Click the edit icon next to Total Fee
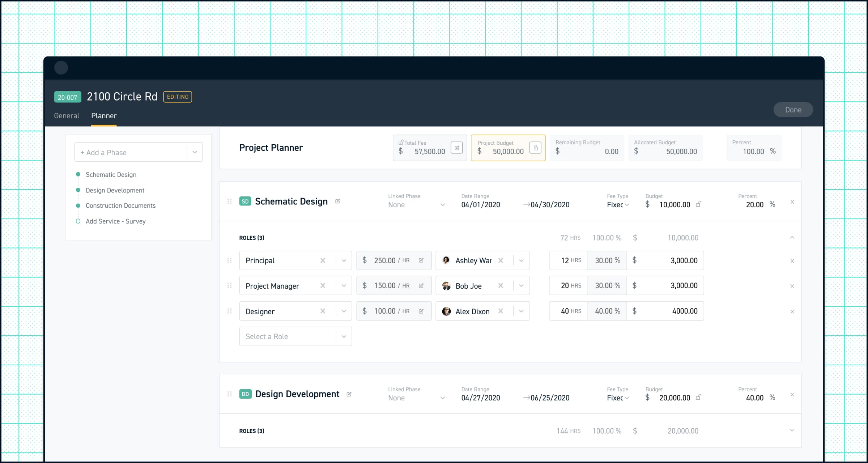 click(x=457, y=148)
